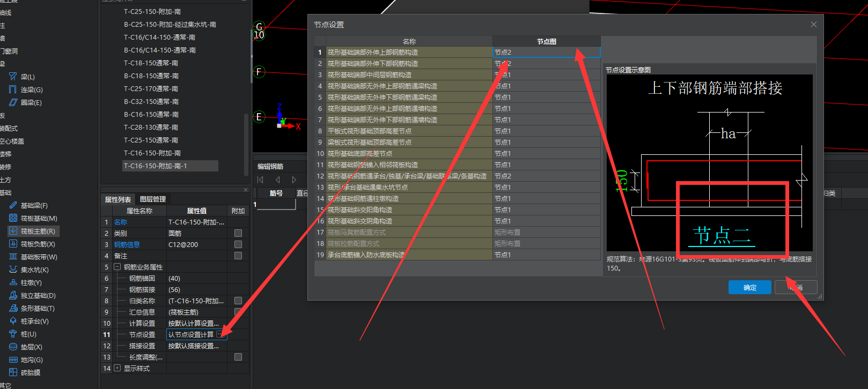Toggle 附加 checkbox for 类别 row
The height and width of the screenshot is (389, 868).
tap(238, 233)
